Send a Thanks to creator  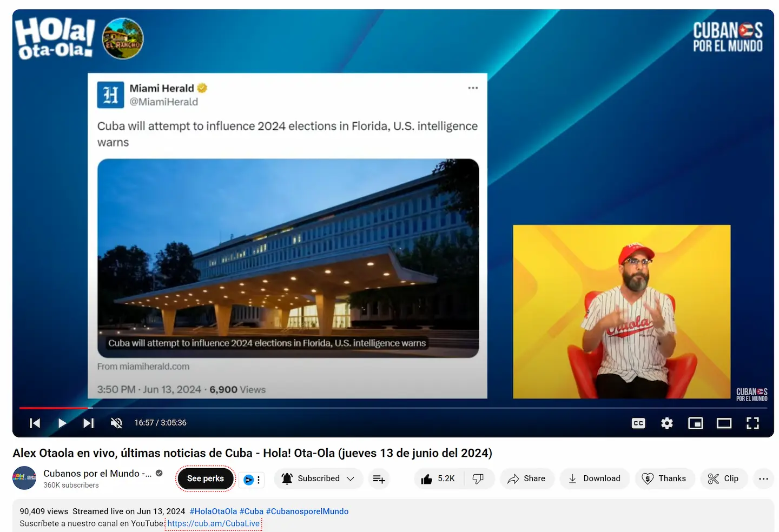pyautogui.click(x=664, y=478)
